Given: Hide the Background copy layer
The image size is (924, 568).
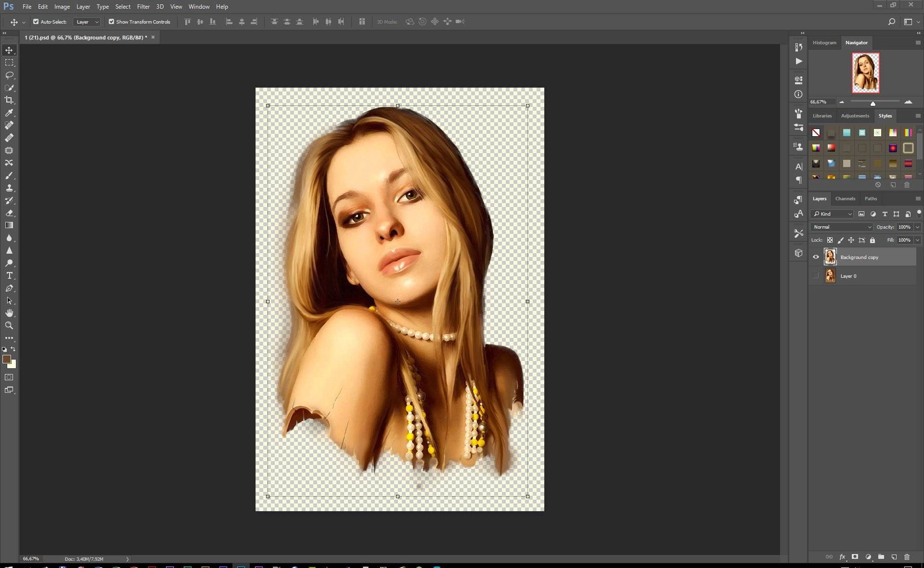Looking at the screenshot, I should (x=816, y=257).
